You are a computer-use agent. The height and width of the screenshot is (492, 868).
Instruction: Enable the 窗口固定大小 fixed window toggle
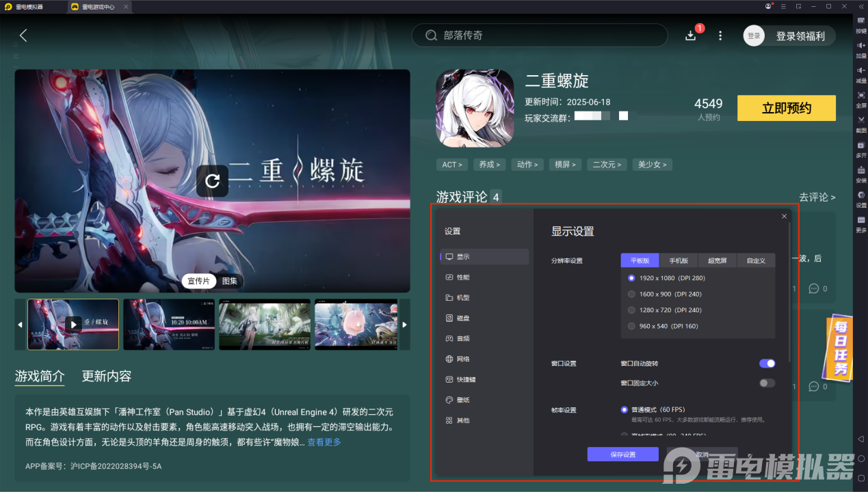[766, 383]
